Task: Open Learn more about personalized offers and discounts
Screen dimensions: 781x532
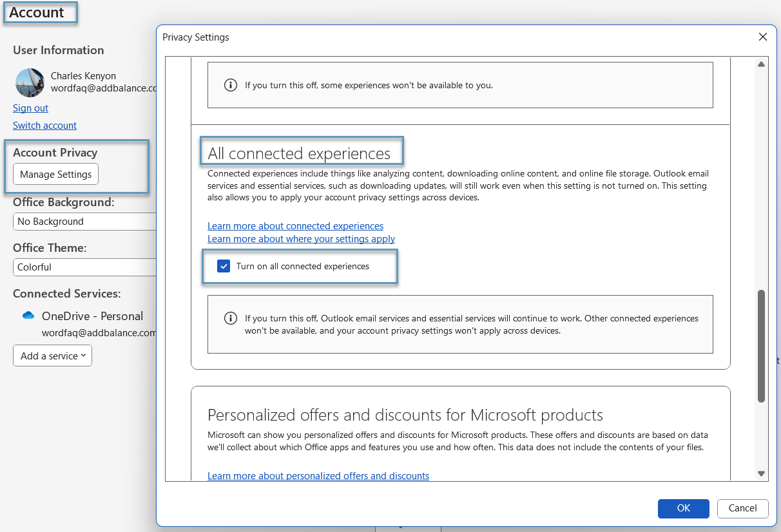Action: tap(318, 476)
